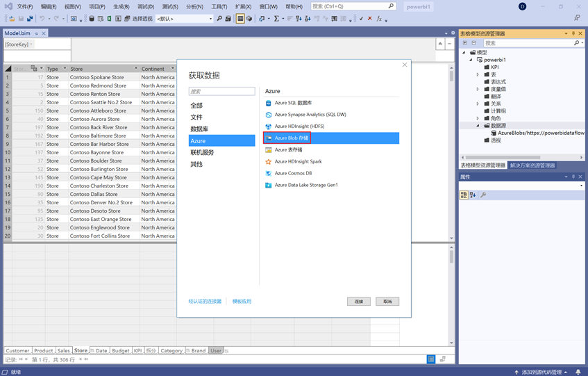Click the Excel analyze icon in toolbar
Image resolution: width=588 pixels, height=376 pixels.
(x=109, y=18)
